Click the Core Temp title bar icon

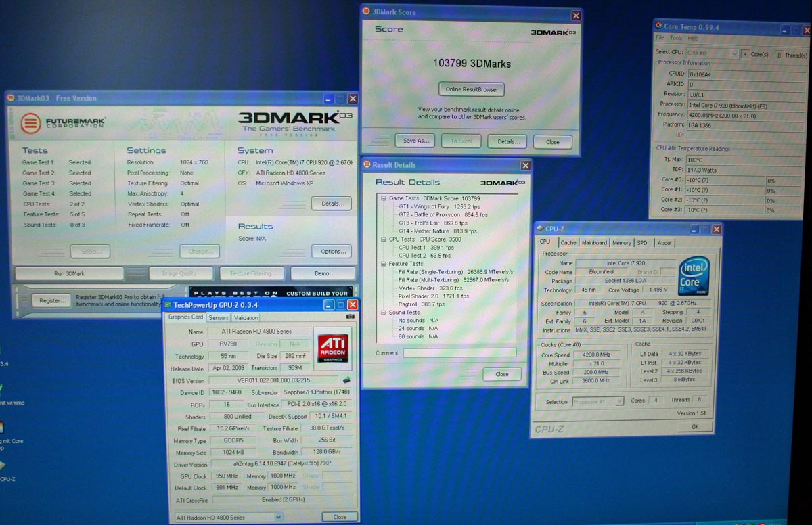click(659, 26)
